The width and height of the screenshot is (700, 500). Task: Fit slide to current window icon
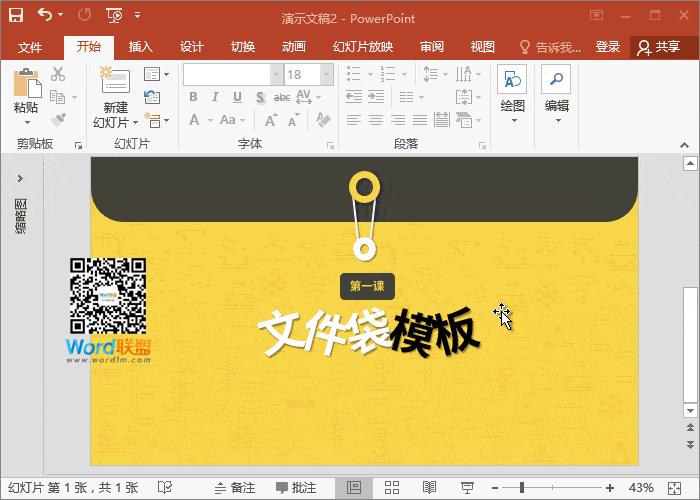click(x=679, y=487)
